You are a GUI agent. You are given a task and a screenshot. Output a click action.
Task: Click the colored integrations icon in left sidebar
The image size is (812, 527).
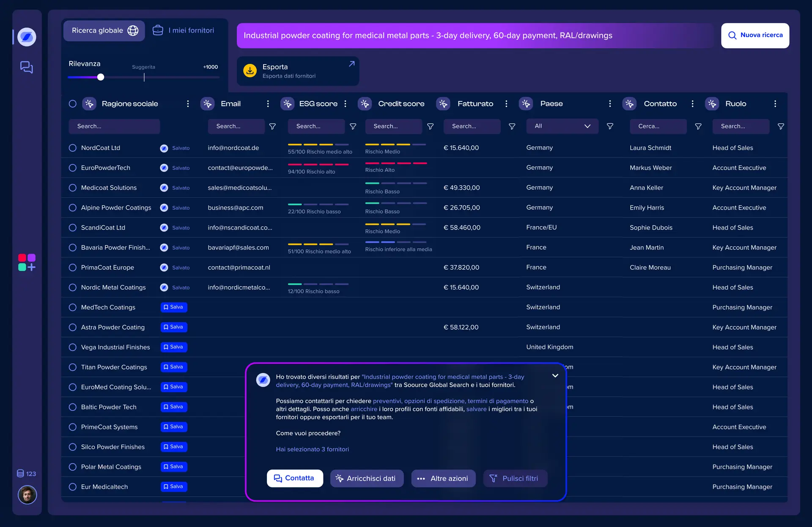tap(27, 262)
